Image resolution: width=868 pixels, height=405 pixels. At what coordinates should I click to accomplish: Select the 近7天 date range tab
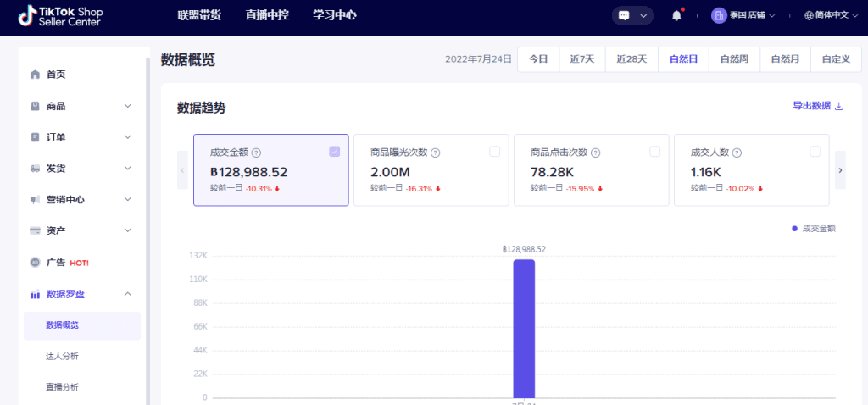(x=581, y=59)
